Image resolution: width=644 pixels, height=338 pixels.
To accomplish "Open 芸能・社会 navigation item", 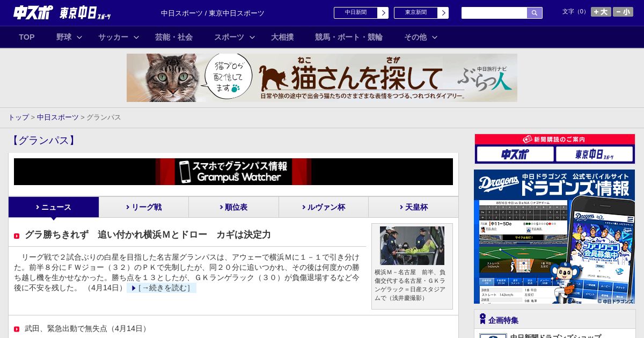I will tap(174, 37).
